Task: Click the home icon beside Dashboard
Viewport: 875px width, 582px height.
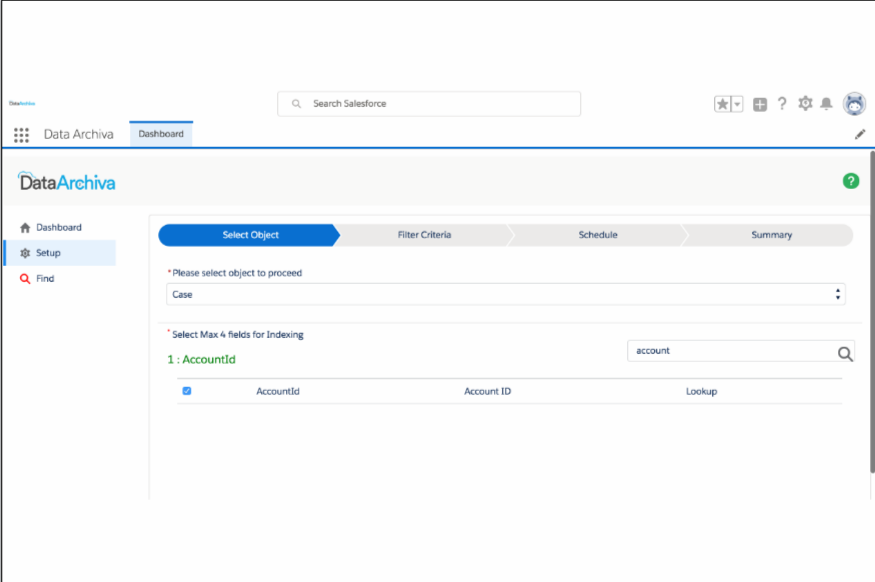Action: [x=25, y=228]
